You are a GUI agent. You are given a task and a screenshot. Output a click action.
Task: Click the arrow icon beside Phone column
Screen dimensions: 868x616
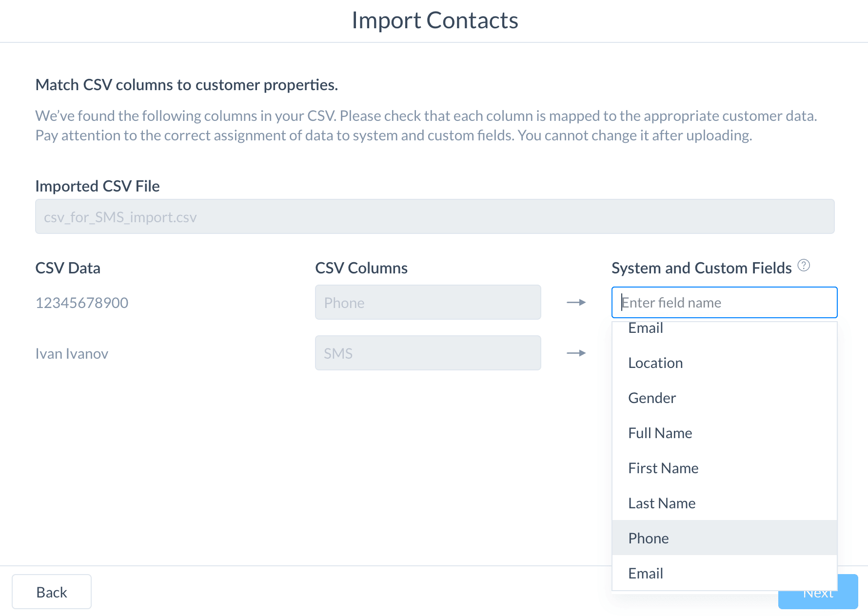coord(576,303)
